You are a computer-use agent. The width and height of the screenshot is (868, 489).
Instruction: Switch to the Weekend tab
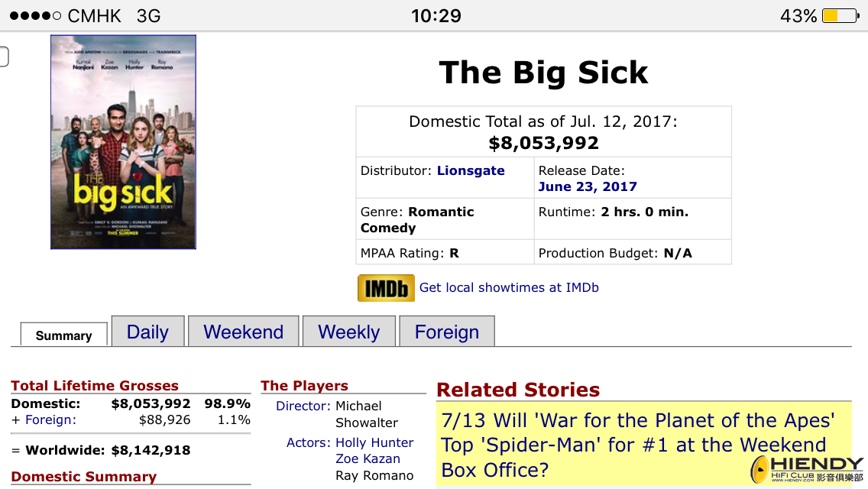[243, 332]
